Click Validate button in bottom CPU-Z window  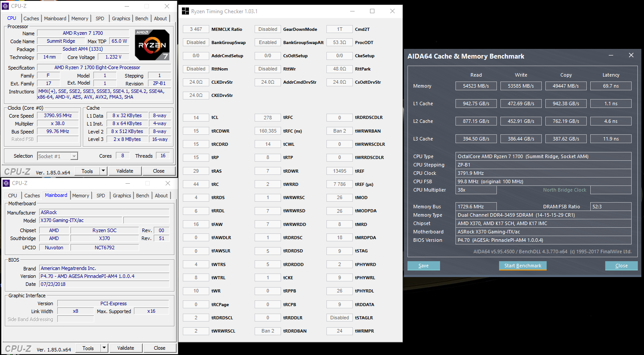coord(126,348)
